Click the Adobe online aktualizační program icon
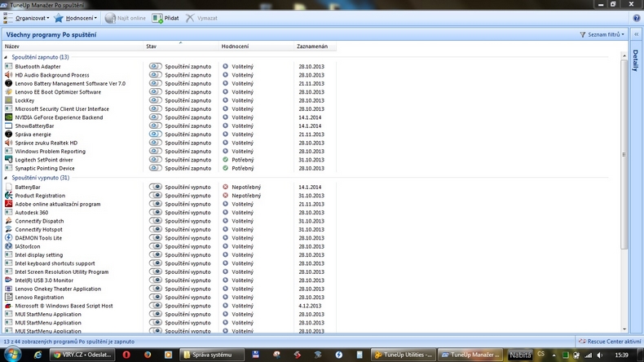644x362 pixels. coord(8,204)
